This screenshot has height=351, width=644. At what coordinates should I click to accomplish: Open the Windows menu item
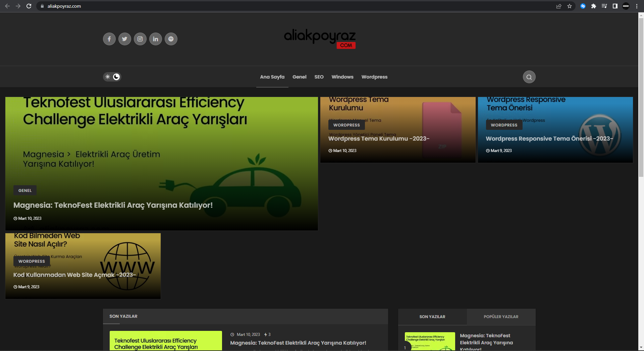[342, 77]
